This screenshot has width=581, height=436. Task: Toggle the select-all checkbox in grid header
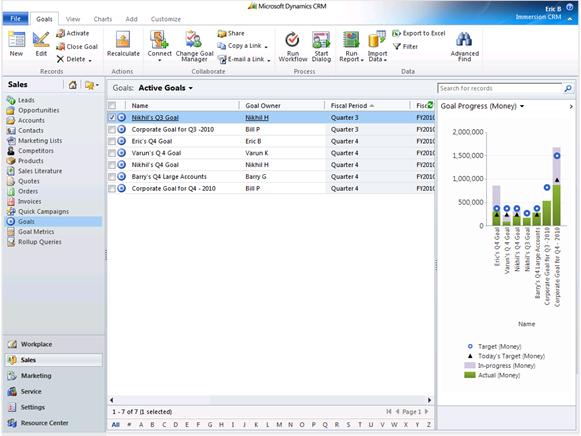click(112, 106)
